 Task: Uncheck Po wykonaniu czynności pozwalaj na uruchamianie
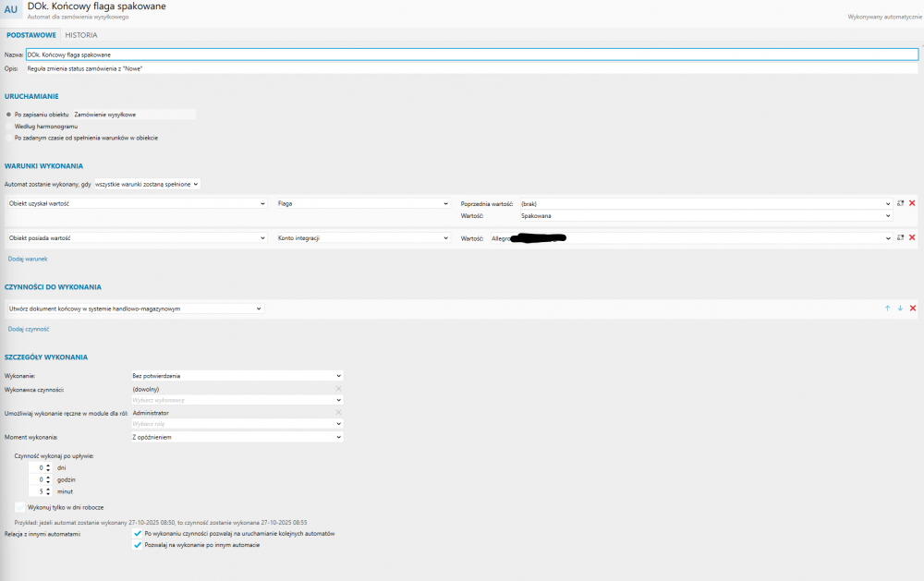(x=138, y=533)
